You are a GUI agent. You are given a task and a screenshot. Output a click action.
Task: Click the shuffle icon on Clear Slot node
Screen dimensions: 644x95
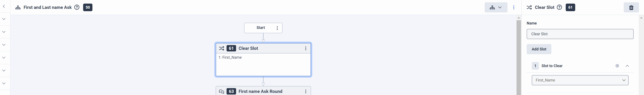click(x=222, y=49)
